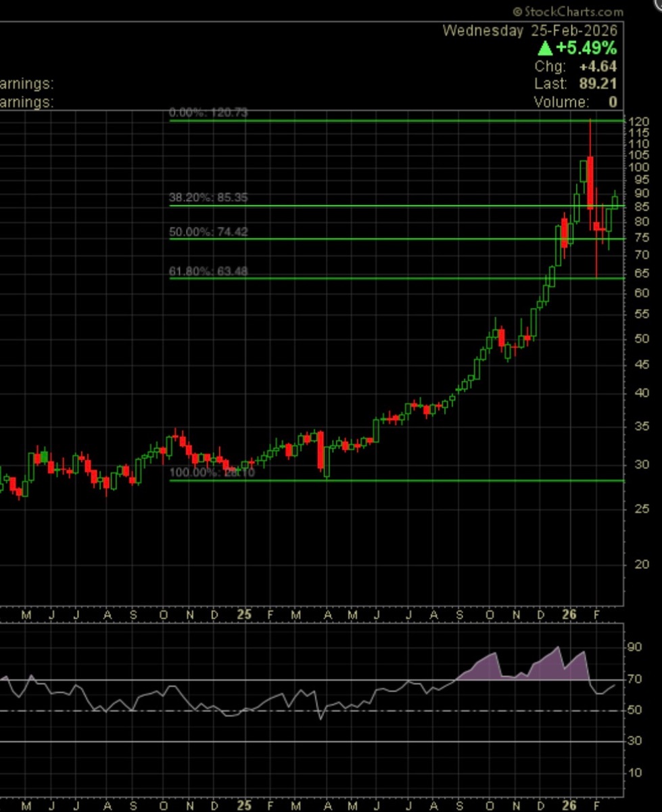Screen dimensions: 662x812
Task: Click the large red candle before April 2025
Action: pyautogui.click(x=321, y=450)
